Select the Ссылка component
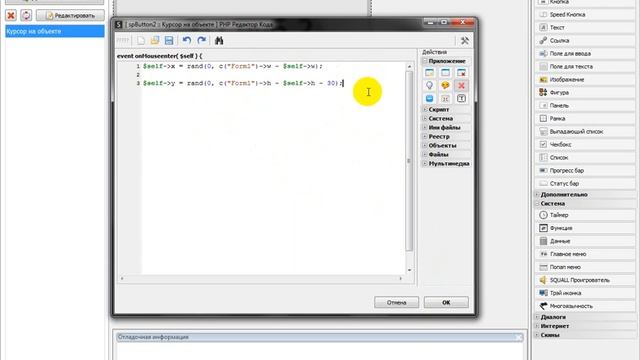 click(585, 40)
